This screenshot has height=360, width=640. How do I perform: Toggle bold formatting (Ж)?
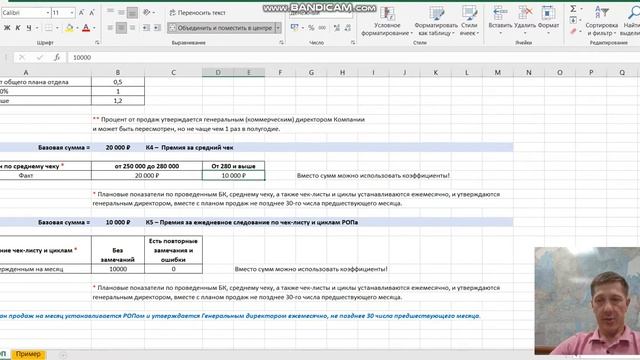click(x=7, y=28)
